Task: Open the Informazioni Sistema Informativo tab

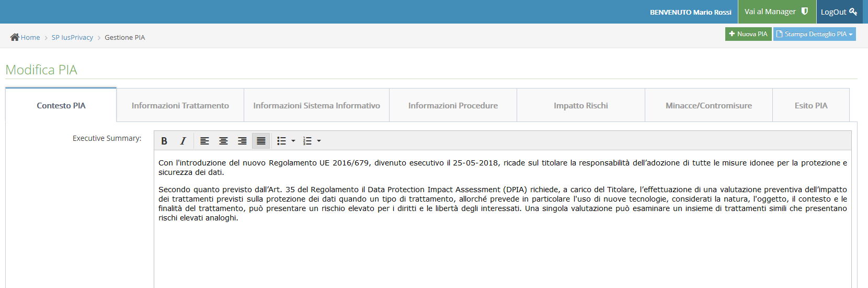Action: [317, 105]
